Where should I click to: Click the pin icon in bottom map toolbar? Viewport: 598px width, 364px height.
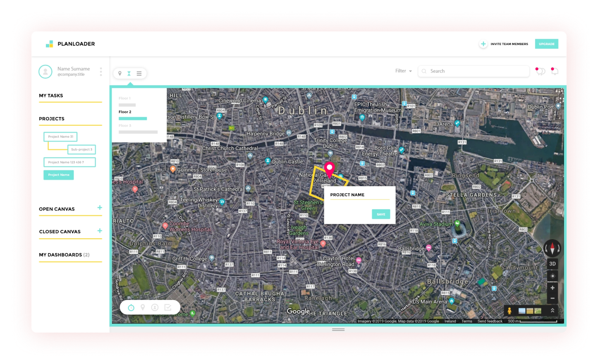[x=143, y=307]
